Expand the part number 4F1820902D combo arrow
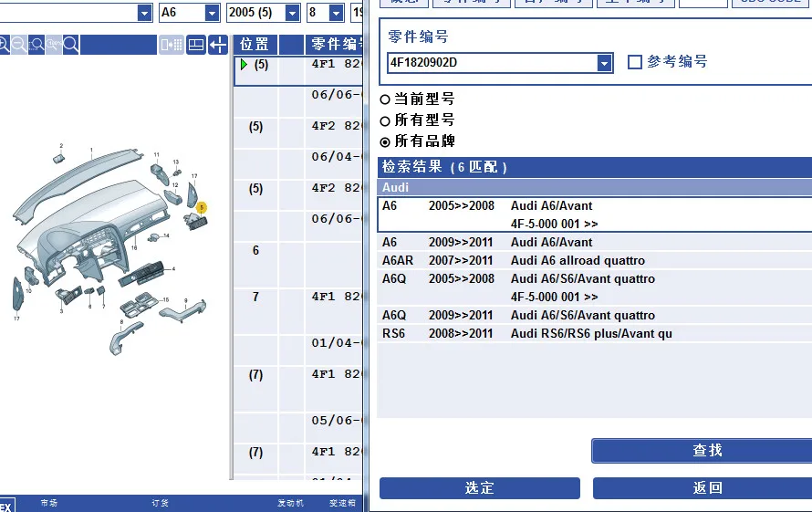The height and width of the screenshot is (512, 812). pos(604,63)
